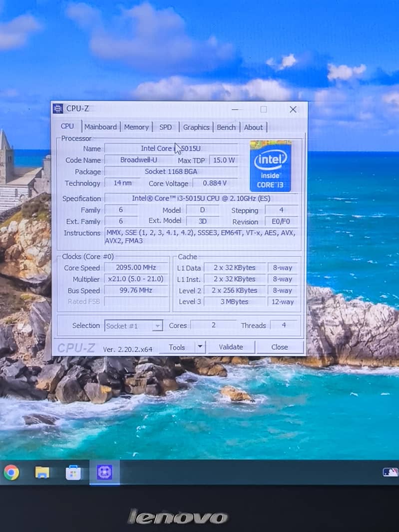399x532 pixels.
Task: Click the Ver. 2.20.2.x64 version text
Action: [x=128, y=349]
